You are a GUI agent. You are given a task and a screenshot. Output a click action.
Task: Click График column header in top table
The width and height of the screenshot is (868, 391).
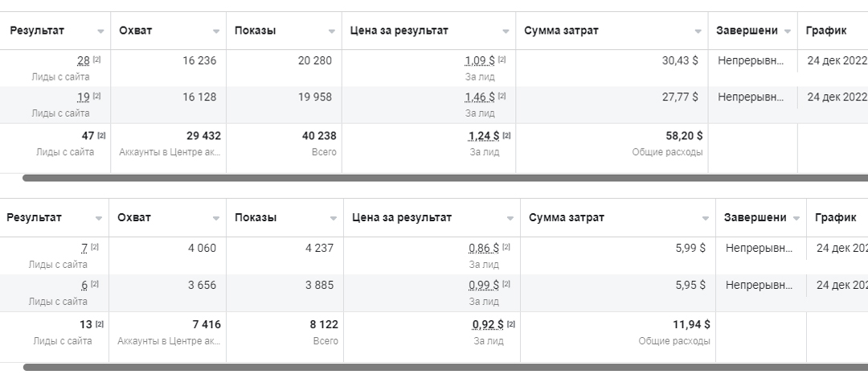click(x=826, y=31)
